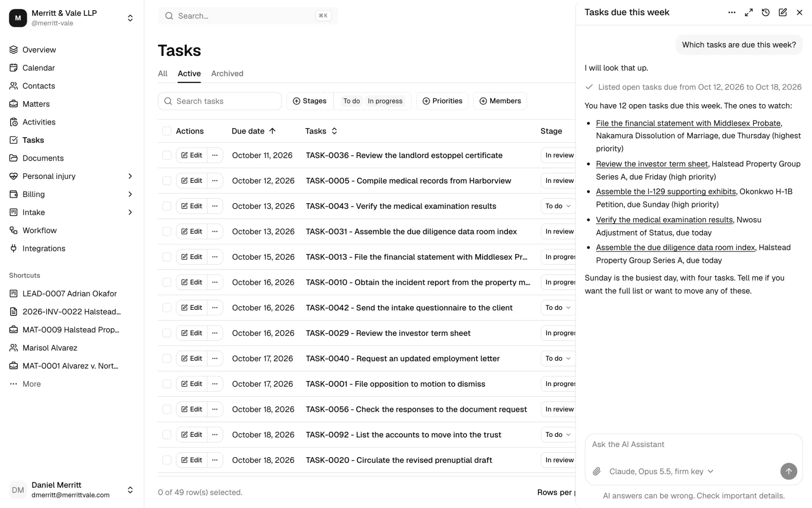The width and height of the screenshot is (812, 508).
Task: Click the AI panel more options icon
Action: click(732, 12)
